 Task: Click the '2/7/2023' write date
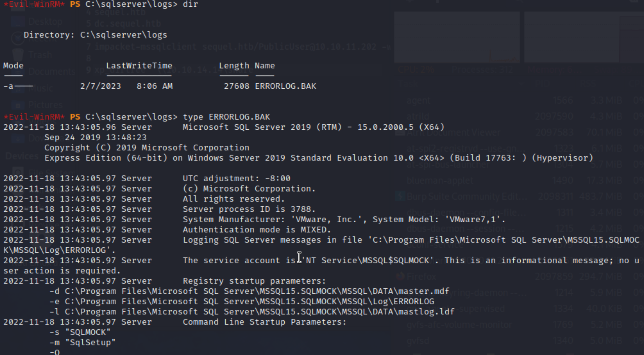coord(101,86)
